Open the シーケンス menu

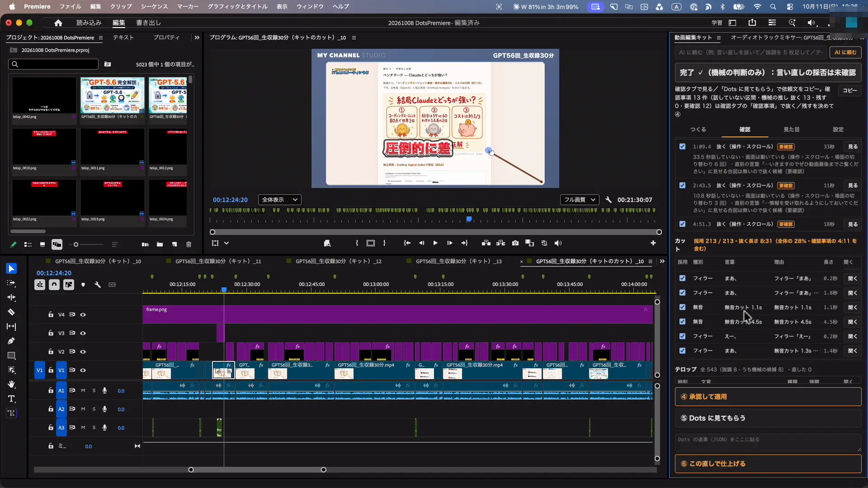[x=155, y=6]
